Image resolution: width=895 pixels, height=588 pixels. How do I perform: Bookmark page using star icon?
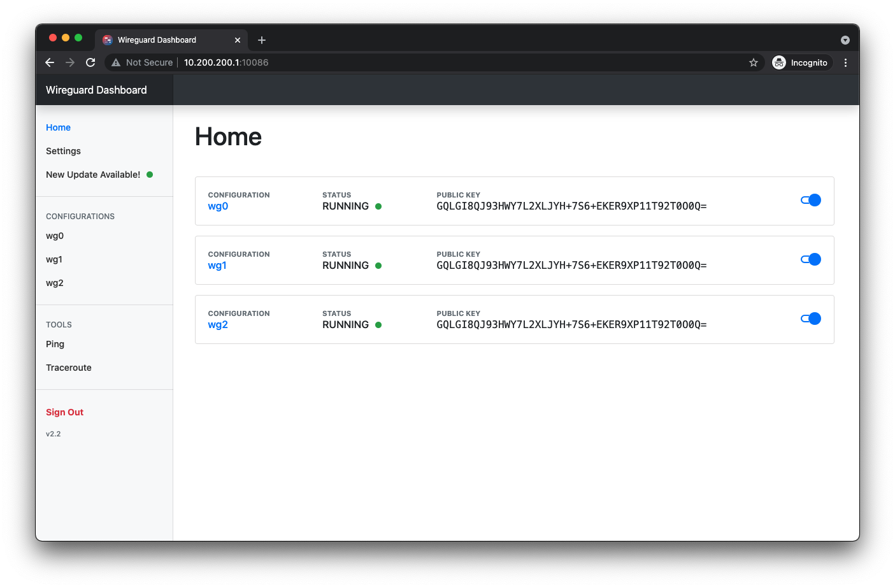tap(754, 62)
